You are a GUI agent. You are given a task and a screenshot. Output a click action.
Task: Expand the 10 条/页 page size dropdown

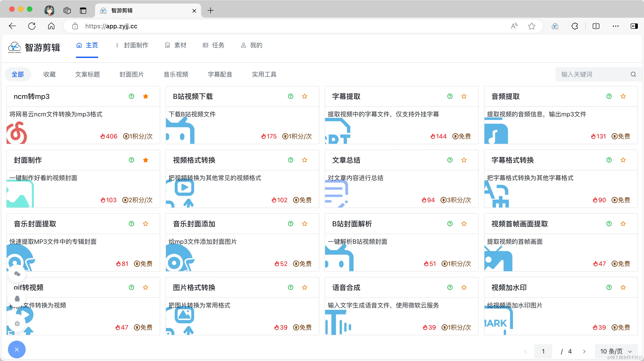pyautogui.click(x=616, y=351)
